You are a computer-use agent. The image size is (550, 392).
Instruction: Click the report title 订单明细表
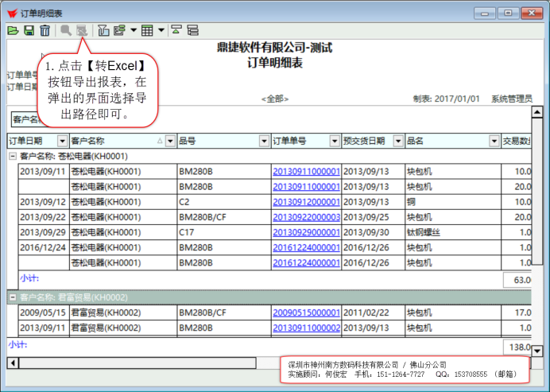275,63
